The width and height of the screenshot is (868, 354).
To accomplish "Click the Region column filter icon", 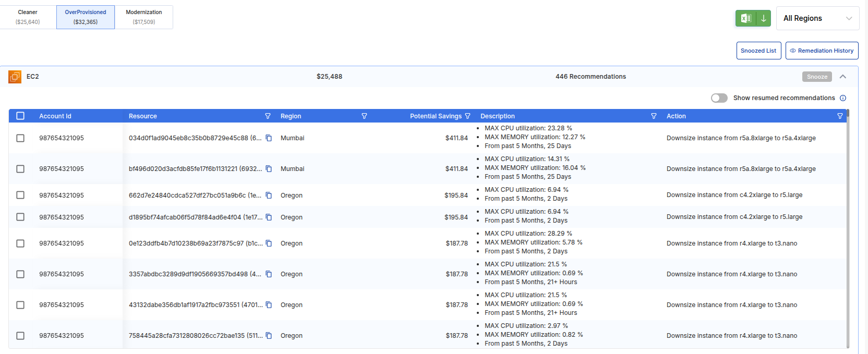I will tap(364, 116).
